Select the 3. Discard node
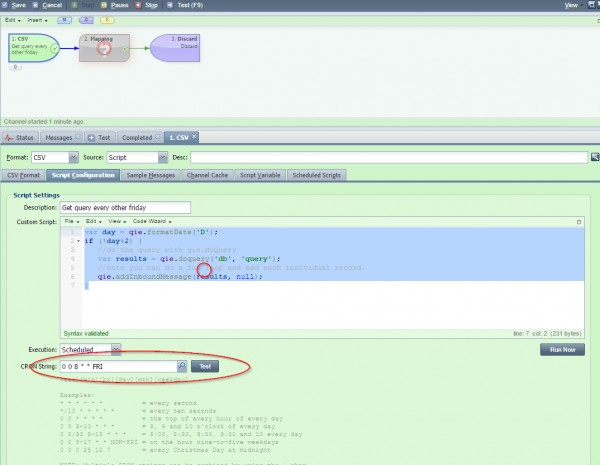 click(x=175, y=48)
